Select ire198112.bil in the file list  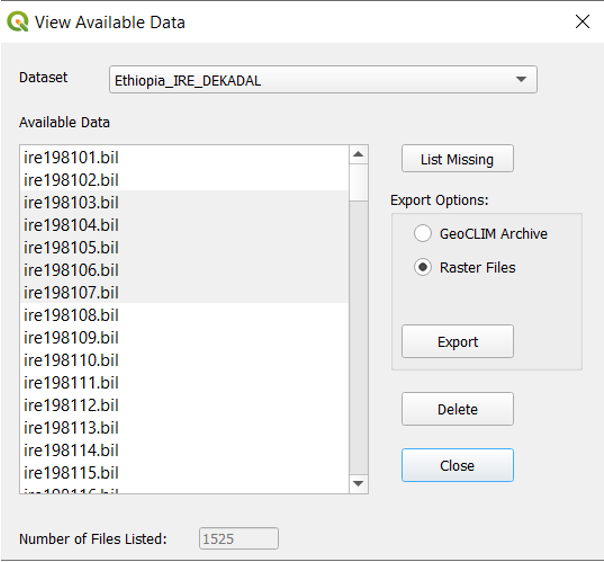tap(72, 405)
